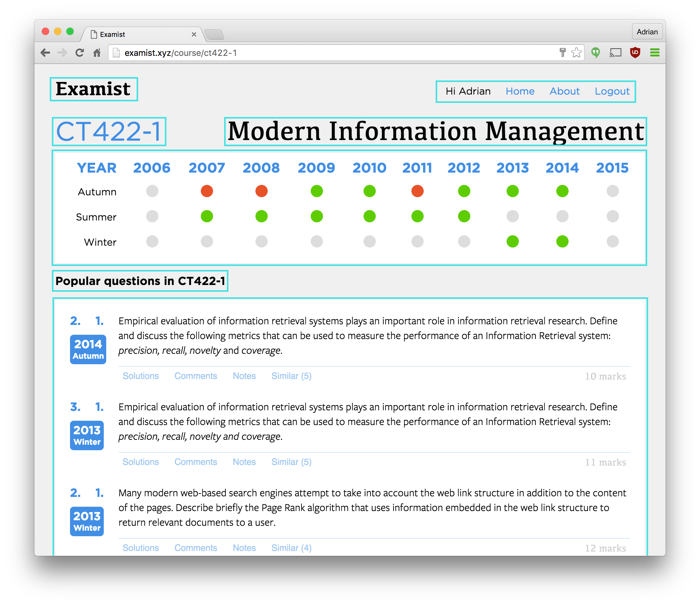
Task: Open the saved password key icon
Action: click(x=562, y=53)
